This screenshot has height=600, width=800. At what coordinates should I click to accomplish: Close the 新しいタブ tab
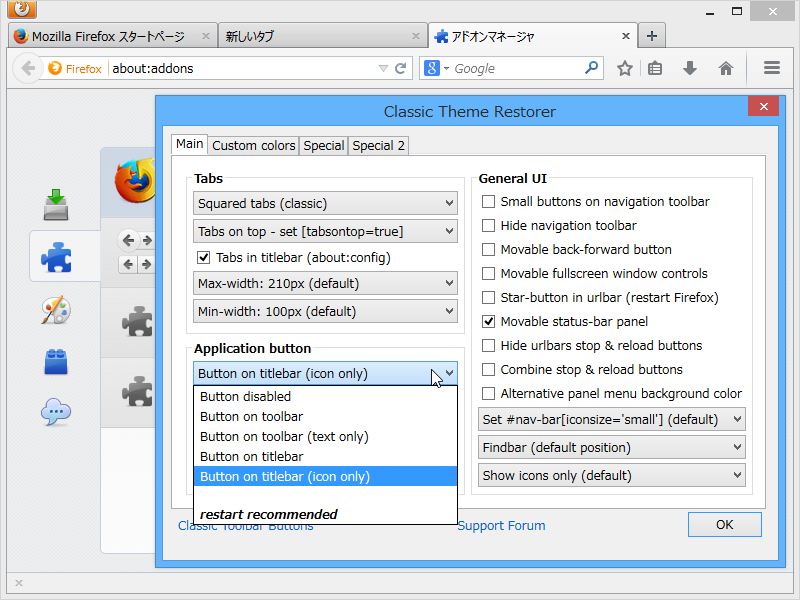(x=416, y=36)
